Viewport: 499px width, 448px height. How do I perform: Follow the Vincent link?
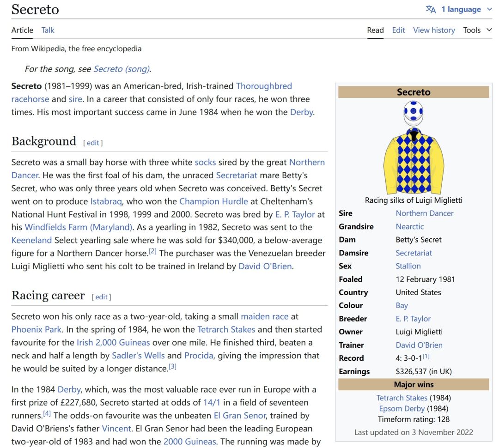[116, 429]
